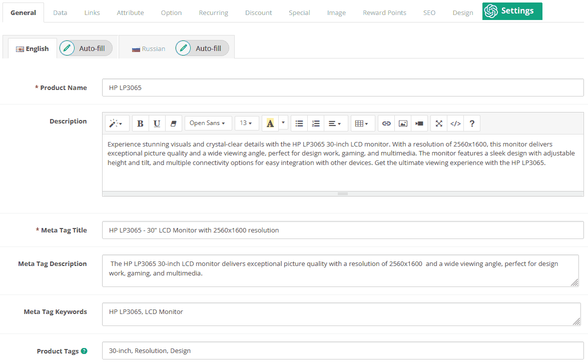Viewport: 588px width, 364px height.
Task: Click the ChatGPT logo in Settings button
Action: click(491, 11)
